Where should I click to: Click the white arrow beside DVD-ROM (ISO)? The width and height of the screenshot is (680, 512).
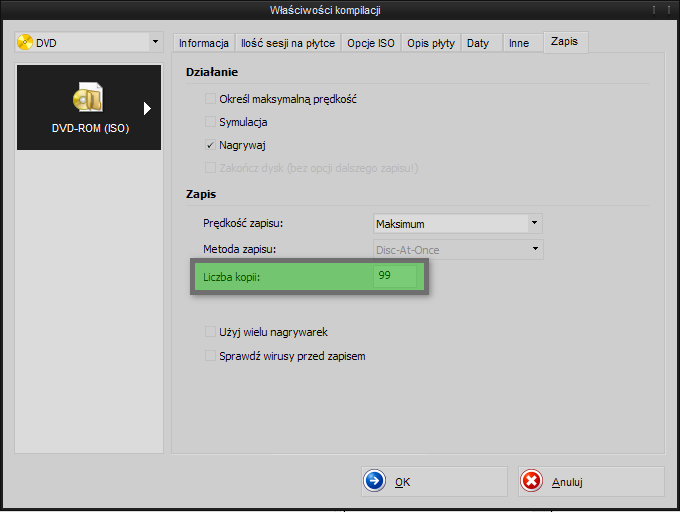tap(147, 108)
